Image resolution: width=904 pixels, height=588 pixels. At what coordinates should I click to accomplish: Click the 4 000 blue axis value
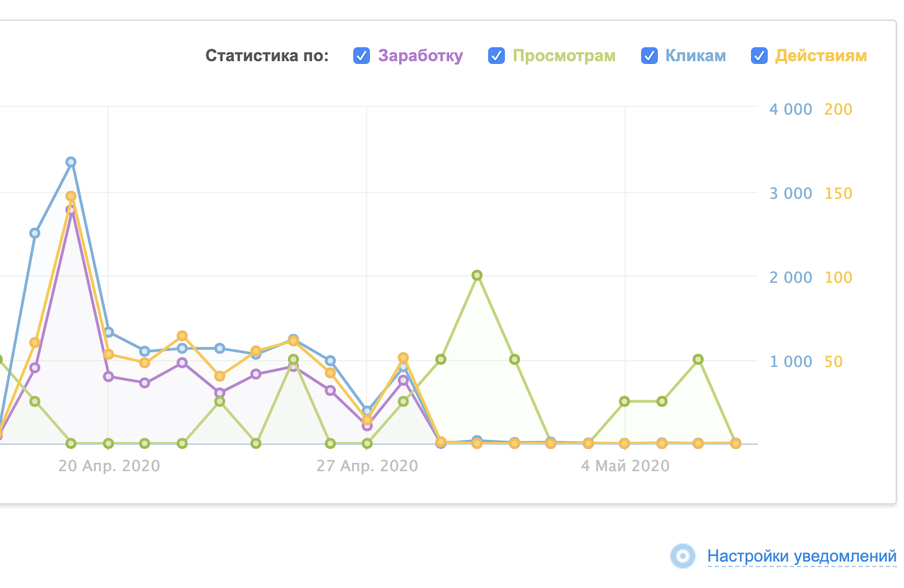791,110
